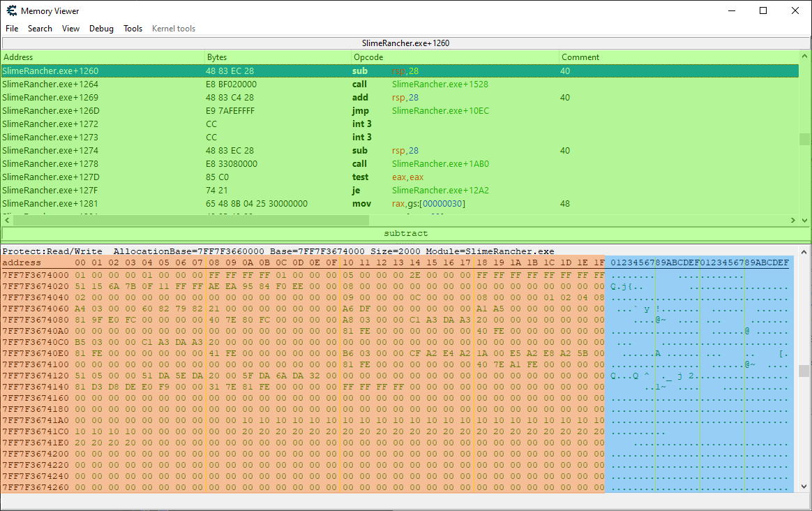Open the Debug menu
The width and height of the screenshot is (812, 511).
101,29
